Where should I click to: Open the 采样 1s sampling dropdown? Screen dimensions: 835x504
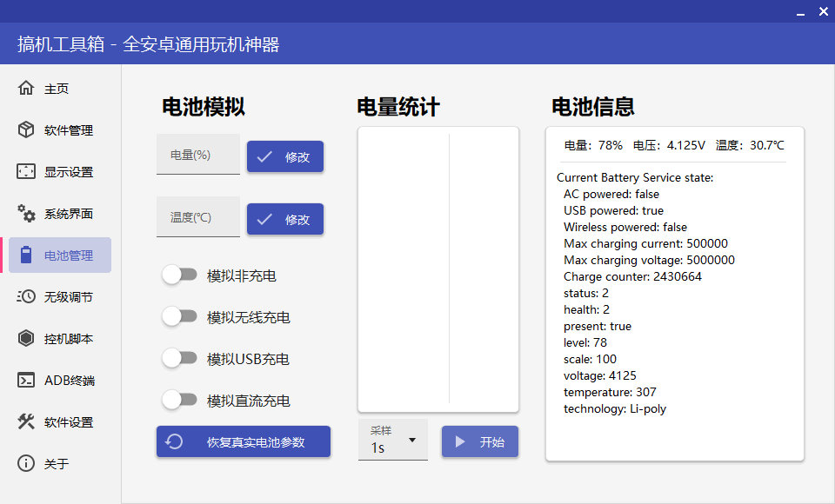pyautogui.click(x=393, y=440)
